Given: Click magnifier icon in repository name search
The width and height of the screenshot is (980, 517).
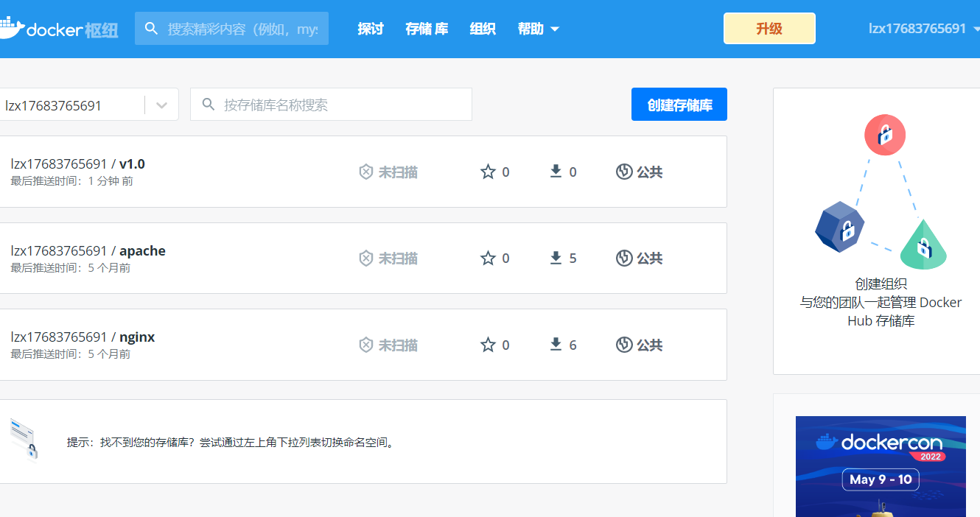Looking at the screenshot, I should click(x=209, y=105).
